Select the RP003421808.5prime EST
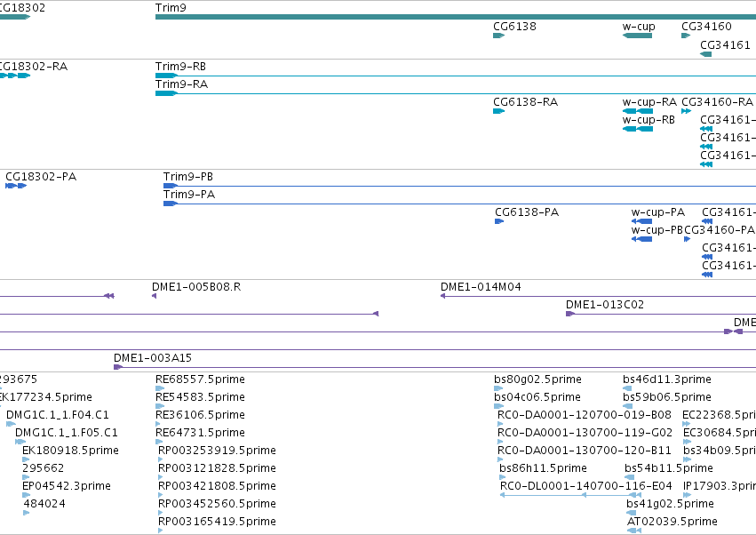Viewport: 756px width, 535px height. coord(217,487)
